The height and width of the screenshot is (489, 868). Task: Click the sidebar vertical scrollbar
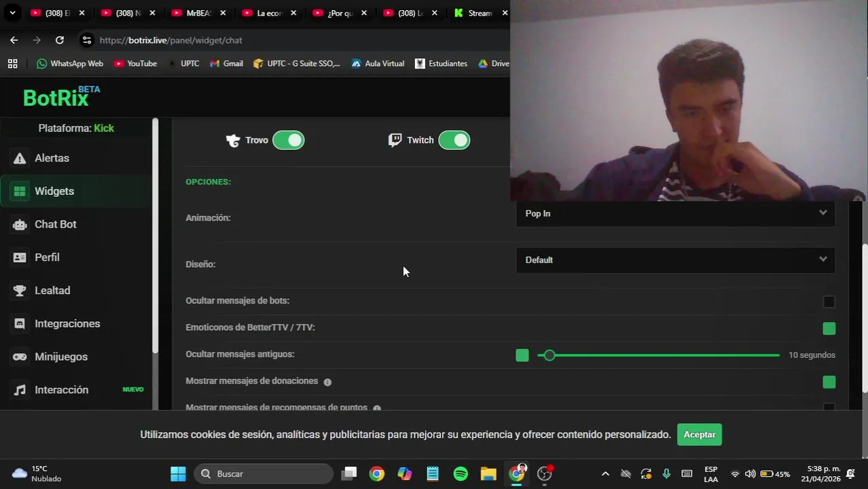(155, 236)
